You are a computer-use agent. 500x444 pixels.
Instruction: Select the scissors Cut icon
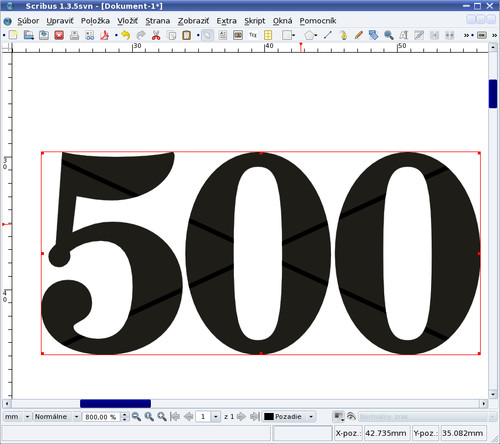[156, 35]
